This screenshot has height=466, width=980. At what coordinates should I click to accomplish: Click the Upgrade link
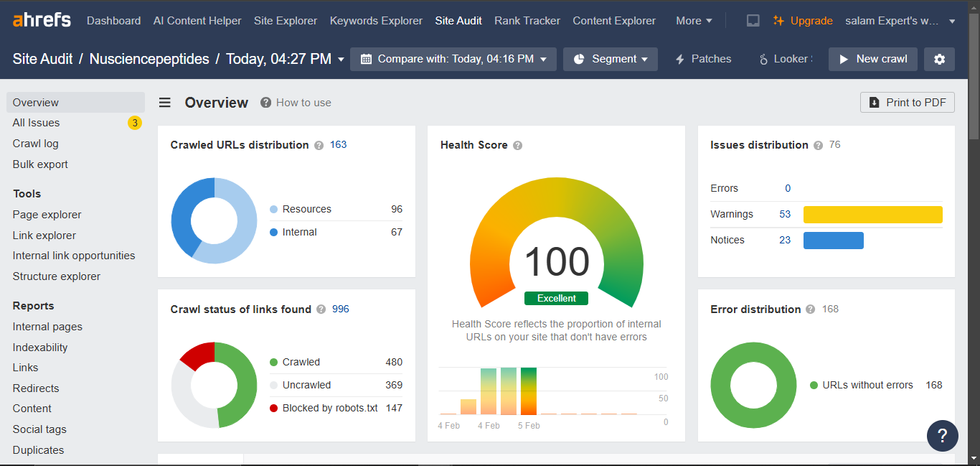[811, 21]
